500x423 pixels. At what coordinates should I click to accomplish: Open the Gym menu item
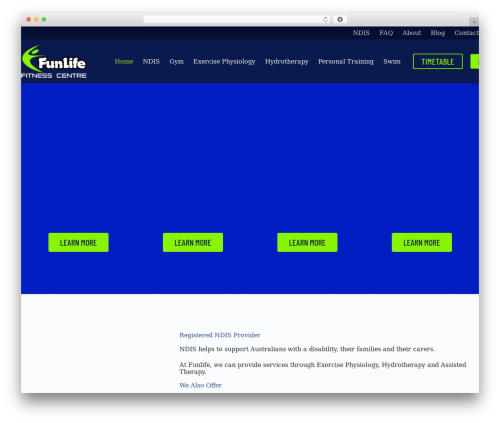tap(176, 62)
